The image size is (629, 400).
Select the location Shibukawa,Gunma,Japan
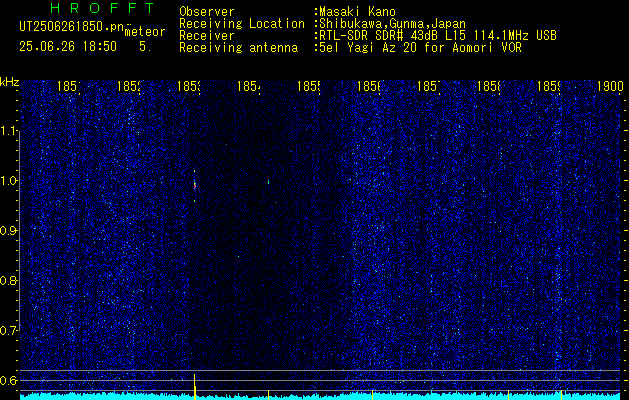click(392, 24)
